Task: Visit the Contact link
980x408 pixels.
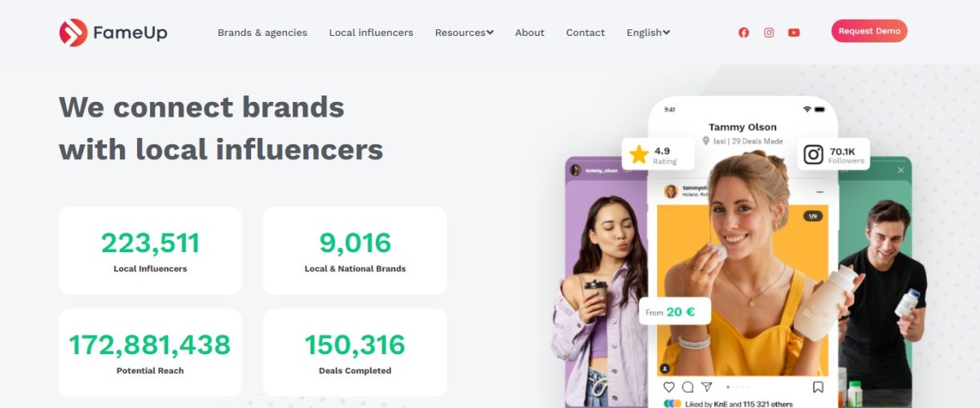Action: pyautogui.click(x=585, y=33)
